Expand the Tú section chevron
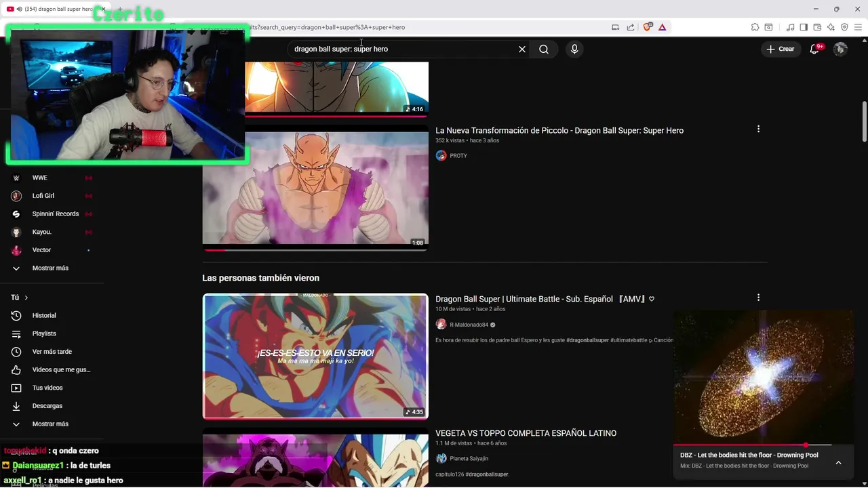Screen dimensions: 868x488 (x=26, y=298)
